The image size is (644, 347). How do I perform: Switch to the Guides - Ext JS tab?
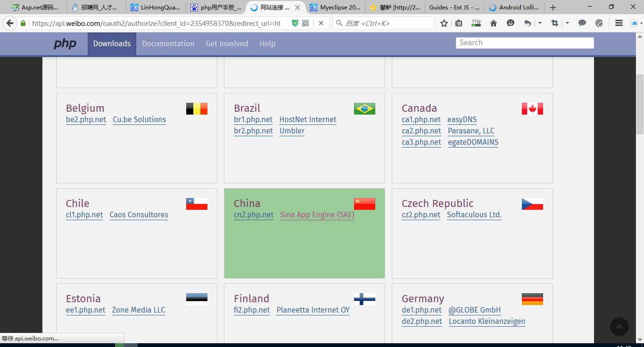[x=454, y=8]
